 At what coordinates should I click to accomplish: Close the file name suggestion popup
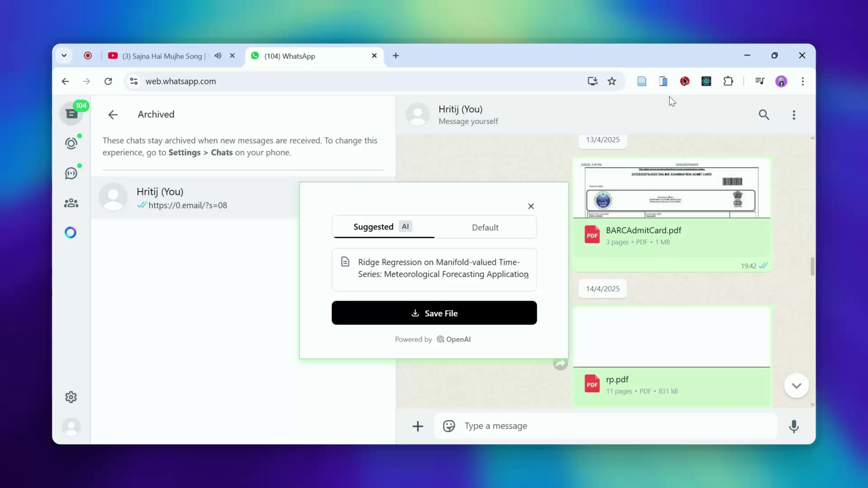(531, 206)
